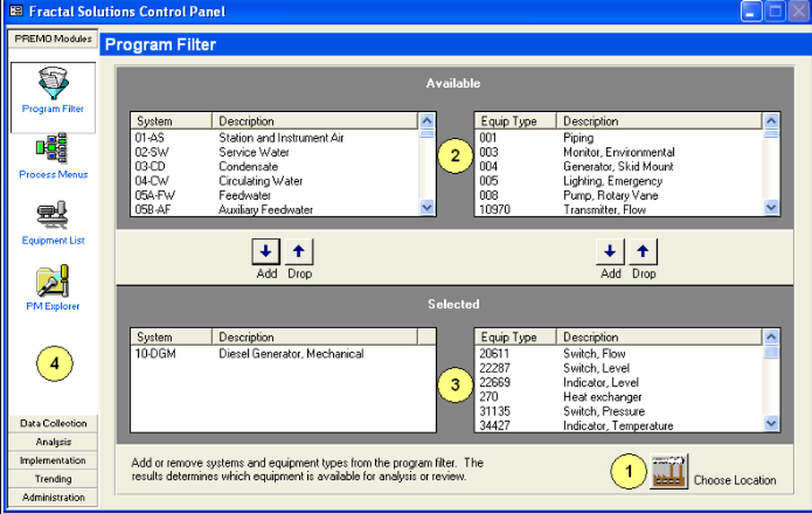The height and width of the screenshot is (514, 812).
Task: Drop the selected system with the up arrow
Action: click(299, 252)
